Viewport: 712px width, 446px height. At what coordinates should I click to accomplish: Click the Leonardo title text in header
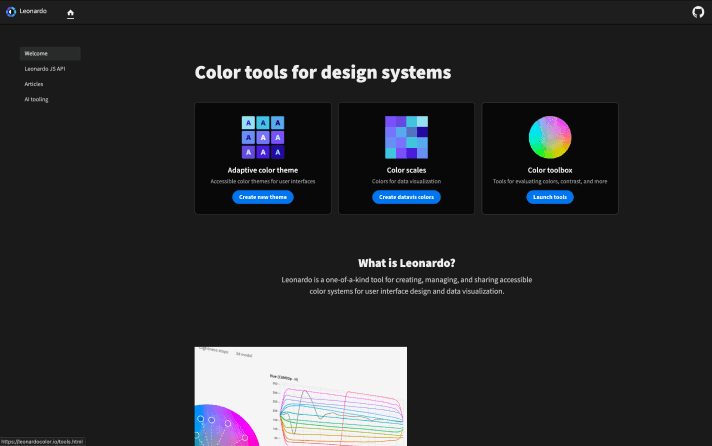pos(33,11)
